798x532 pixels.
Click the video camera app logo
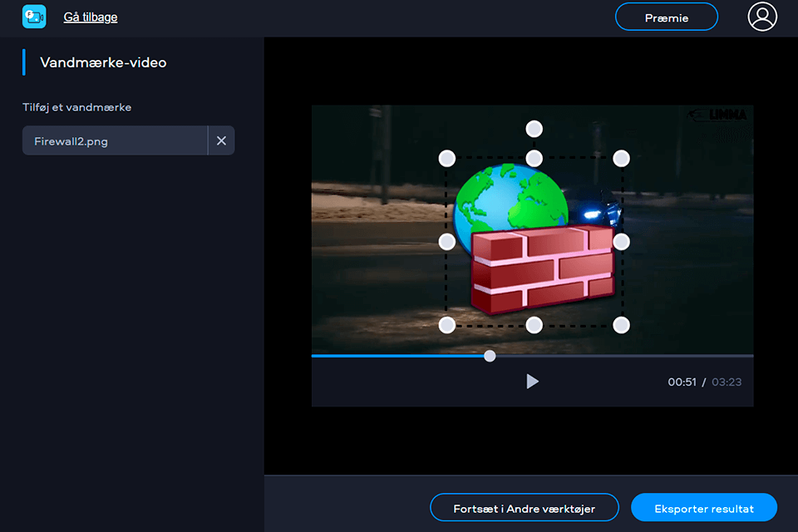[33, 16]
